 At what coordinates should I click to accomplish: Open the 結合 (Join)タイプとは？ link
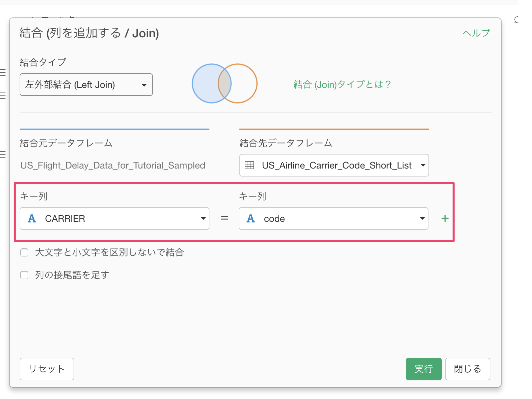[342, 85]
